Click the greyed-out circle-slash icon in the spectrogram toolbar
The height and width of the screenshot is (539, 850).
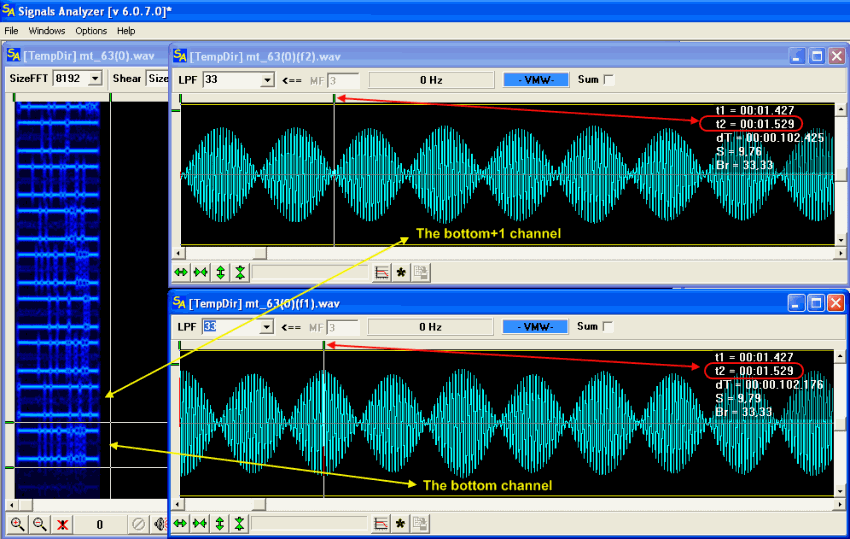[138, 524]
